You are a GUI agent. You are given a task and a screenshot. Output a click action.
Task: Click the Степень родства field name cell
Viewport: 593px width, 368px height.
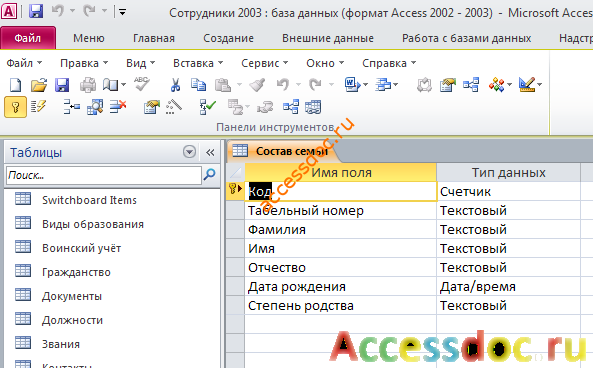340,305
